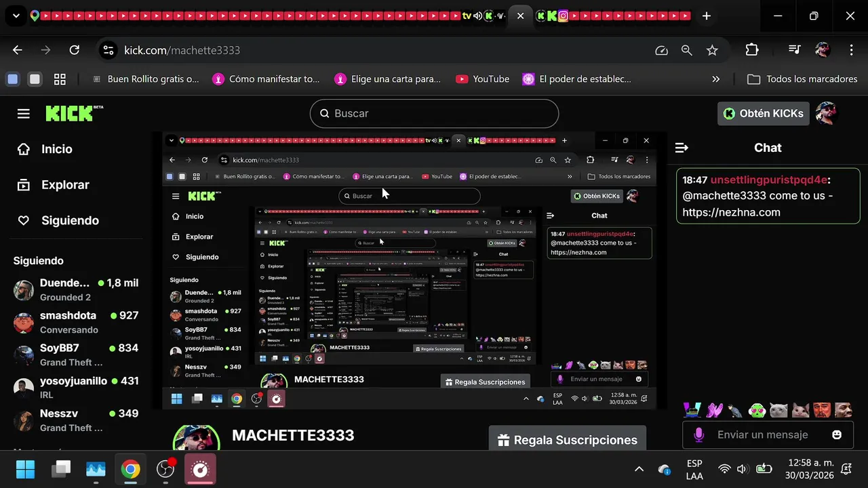Insert the smiling white cat emote
This screenshot has height=488, width=868.
(801, 409)
